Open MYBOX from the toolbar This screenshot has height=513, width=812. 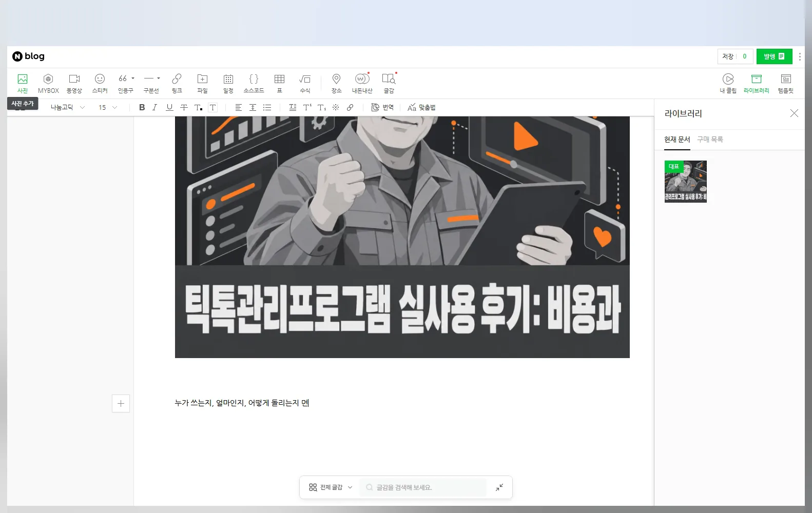pos(48,83)
